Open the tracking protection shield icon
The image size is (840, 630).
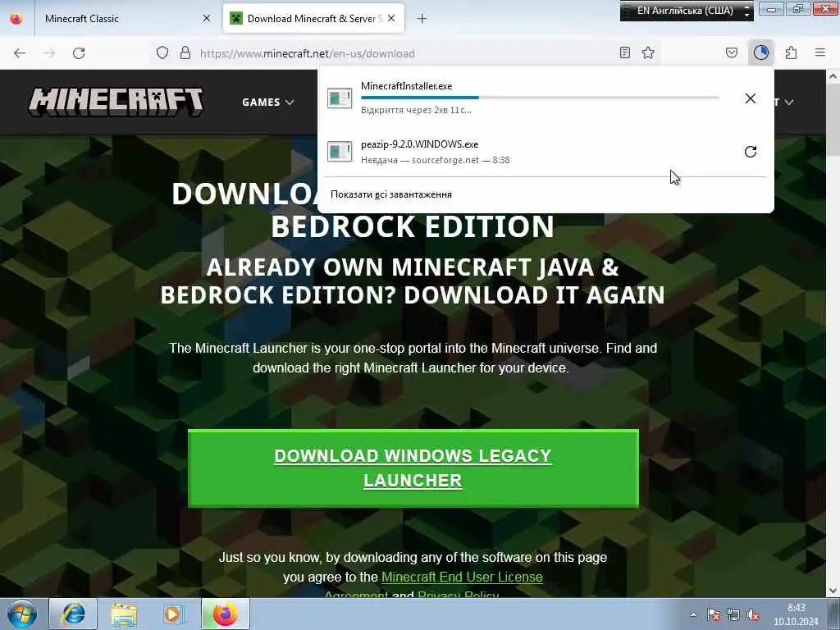[x=162, y=52]
